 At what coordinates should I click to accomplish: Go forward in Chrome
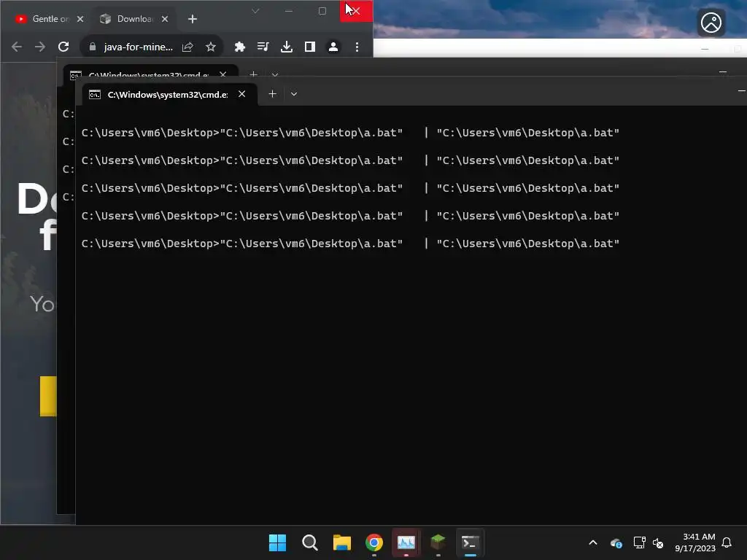[x=40, y=47]
